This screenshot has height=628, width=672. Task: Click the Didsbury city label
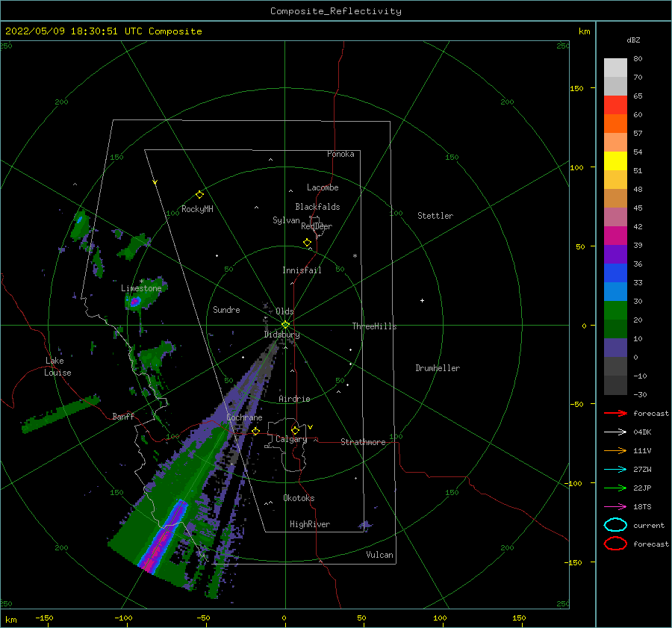281,335
